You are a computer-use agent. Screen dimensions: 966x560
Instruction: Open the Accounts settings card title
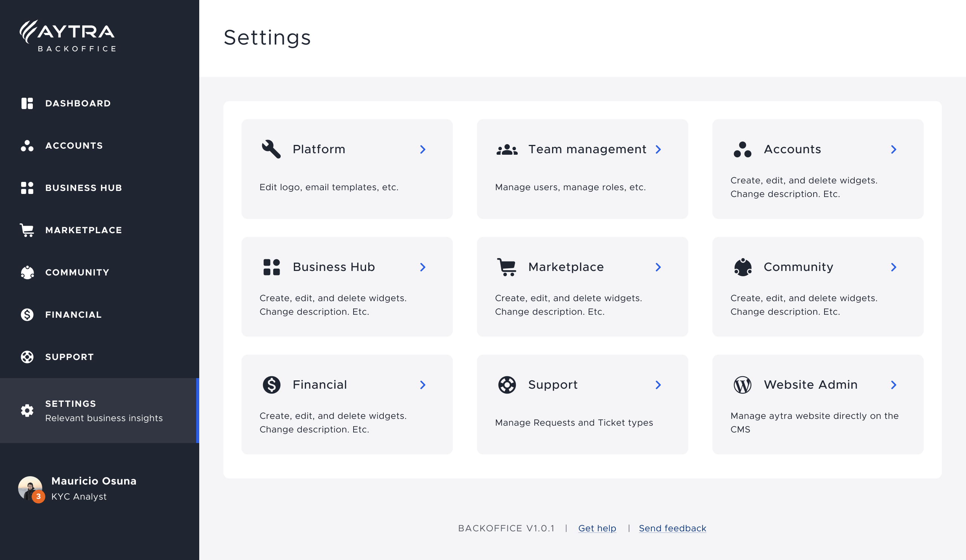point(792,149)
